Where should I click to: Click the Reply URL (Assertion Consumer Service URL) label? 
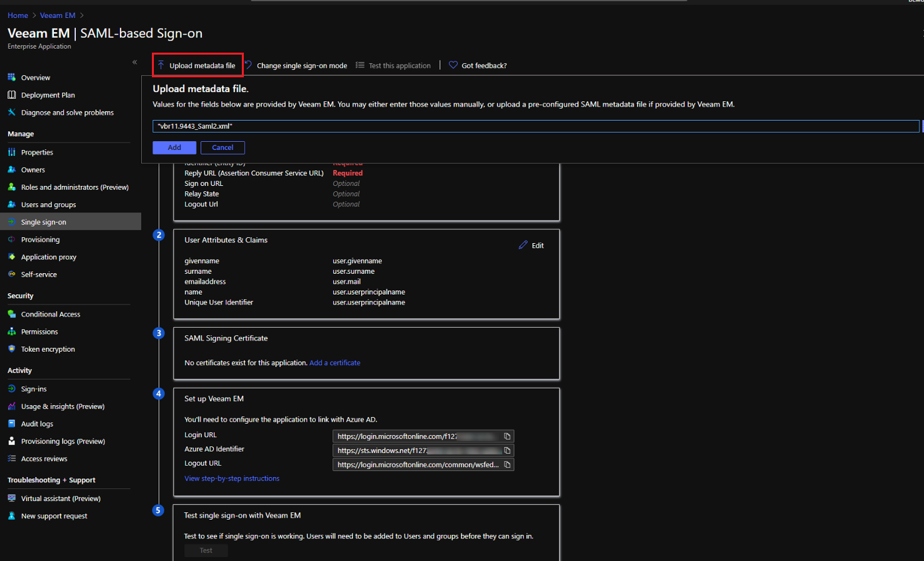[x=254, y=173]
